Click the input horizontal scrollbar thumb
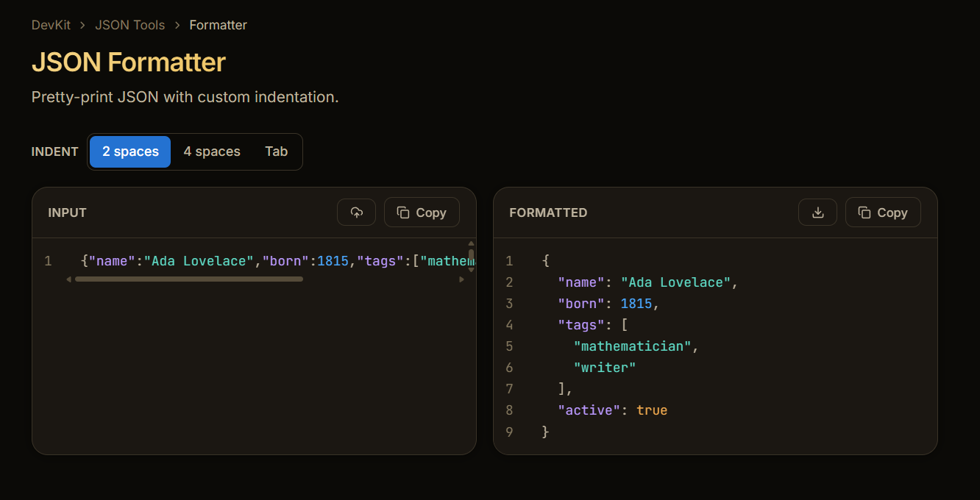 (189, 279)
